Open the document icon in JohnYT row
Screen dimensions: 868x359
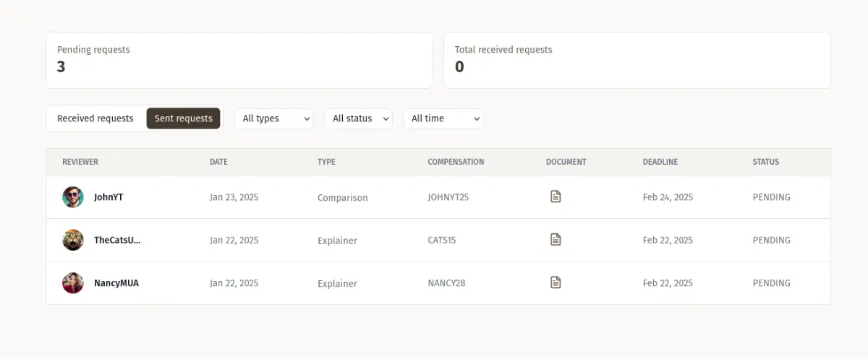click(x=556, y=196)
